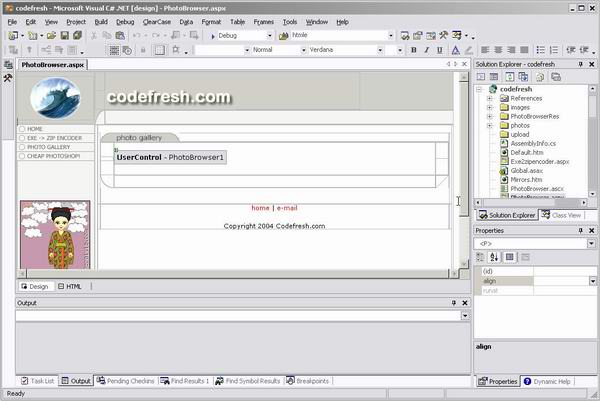600x401 pixels.
Task: Click the Decrease Indent icon
Action: click(571, 50)
